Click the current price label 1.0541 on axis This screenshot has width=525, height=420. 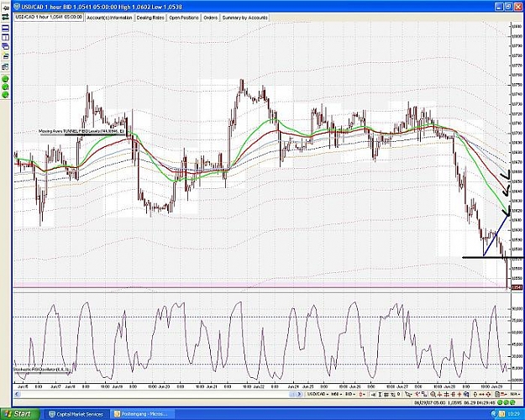[517, 287]
